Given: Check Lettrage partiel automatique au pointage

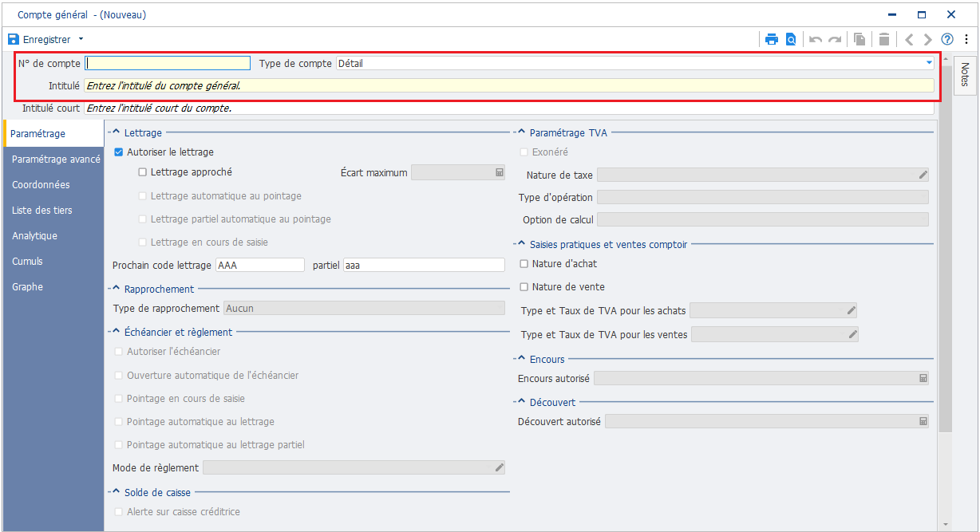Looking at the screenshot, I should pos(143,219).
